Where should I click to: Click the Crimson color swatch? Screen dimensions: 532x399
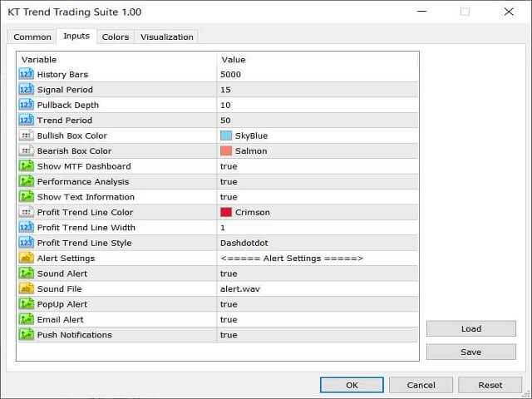[226, 212]
